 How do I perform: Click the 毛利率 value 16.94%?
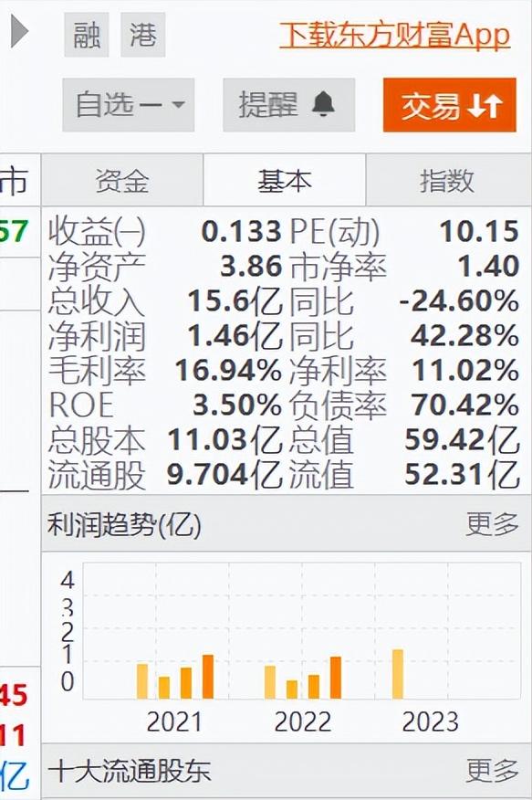pyautogui.click(x=228, y=371)
